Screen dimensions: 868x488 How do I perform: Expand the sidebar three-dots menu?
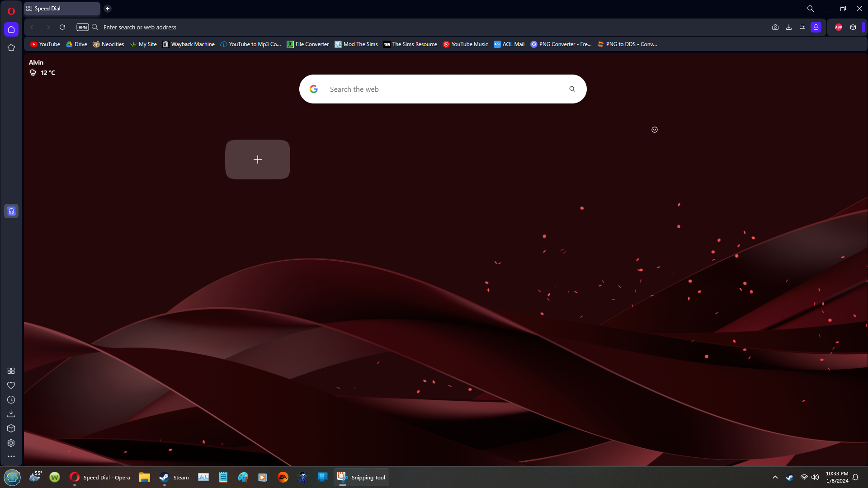pyautogui.click(x=11, y=457)
